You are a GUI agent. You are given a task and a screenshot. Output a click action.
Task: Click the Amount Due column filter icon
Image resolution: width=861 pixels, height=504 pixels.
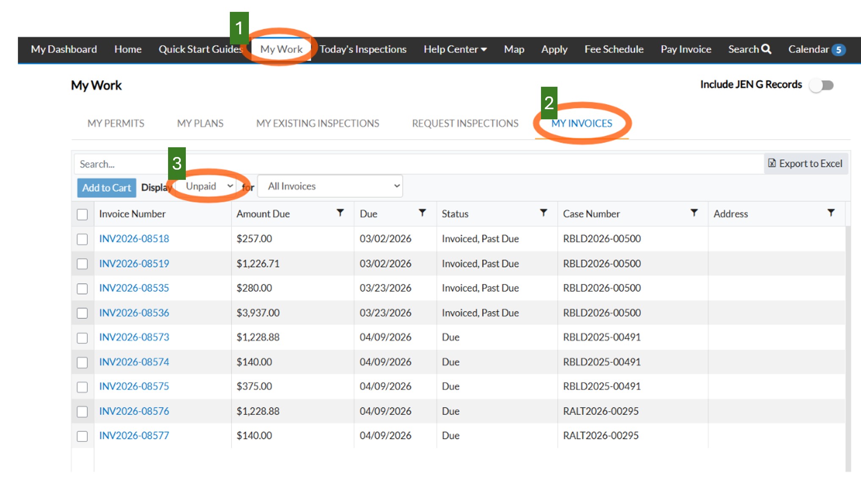click(340, 213)
